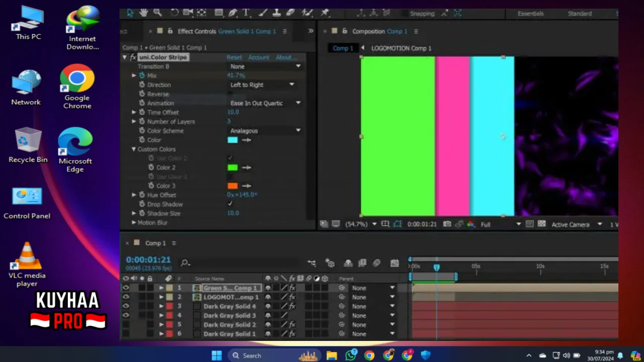Select the Horizontal Type tool

[x=246, y=13]
